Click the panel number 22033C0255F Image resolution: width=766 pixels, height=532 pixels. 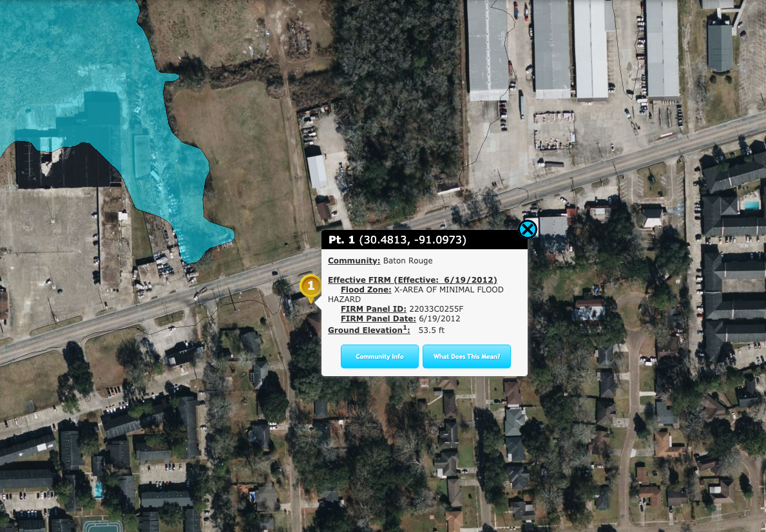(436, 309)
